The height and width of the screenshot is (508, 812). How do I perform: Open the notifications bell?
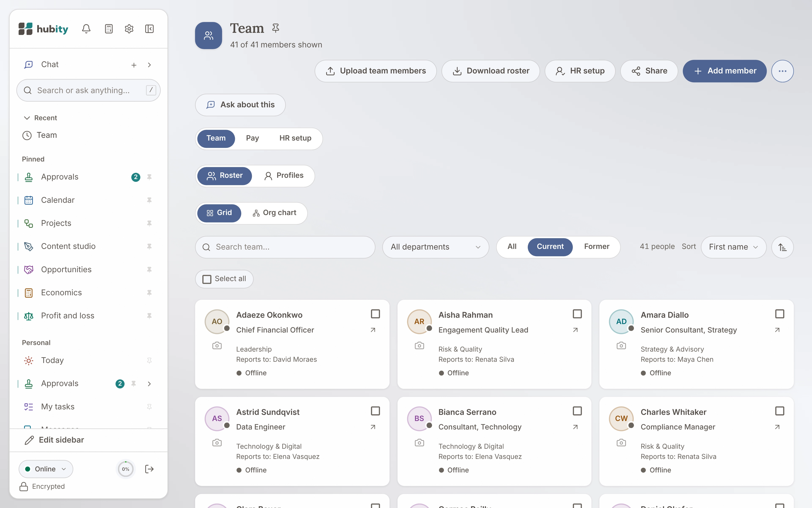[x=86, y=29]
